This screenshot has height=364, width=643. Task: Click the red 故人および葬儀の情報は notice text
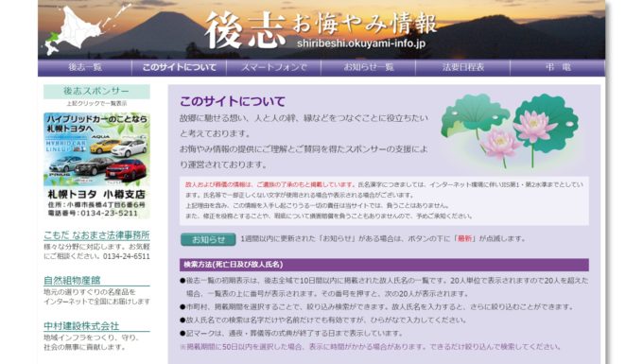[269, 185]
